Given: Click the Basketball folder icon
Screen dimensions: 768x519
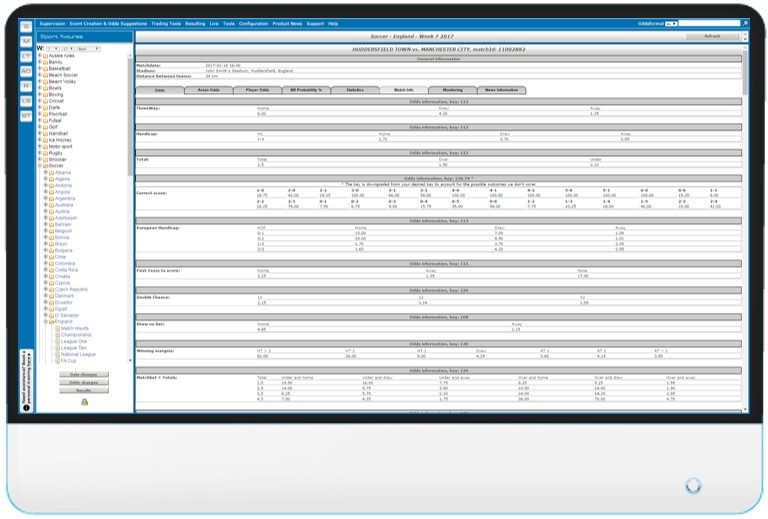Looking at the screenshot, I should (x=43, y=68).
